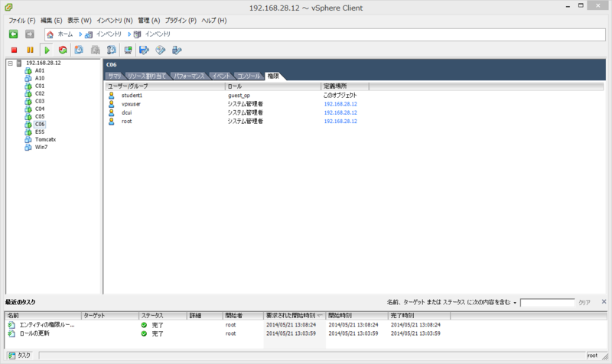Screen dimensions: 612x364
Task: Open the ファイル (F) menu
Action: click(22, 21)
